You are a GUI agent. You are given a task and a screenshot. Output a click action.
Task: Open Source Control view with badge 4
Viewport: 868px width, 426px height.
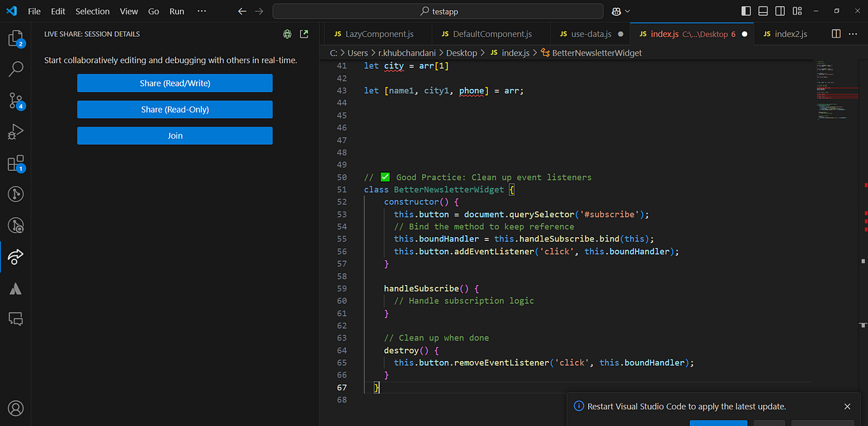(16, 101)
